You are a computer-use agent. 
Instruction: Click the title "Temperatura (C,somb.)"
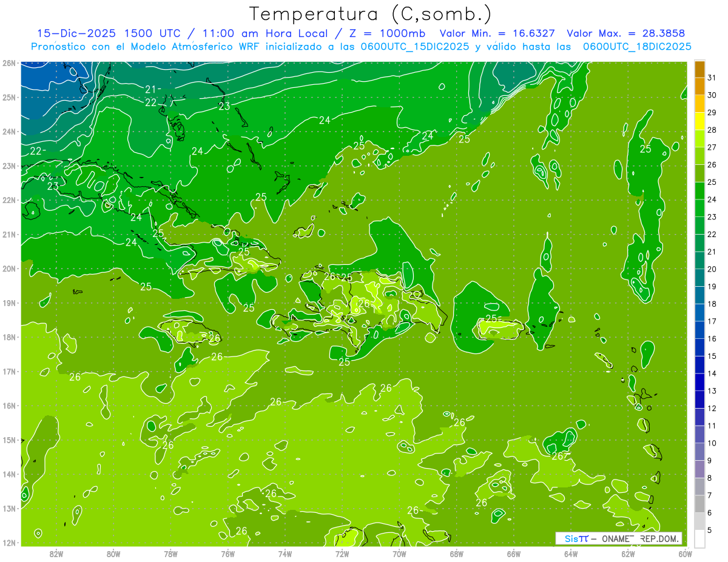pos(370,15)
